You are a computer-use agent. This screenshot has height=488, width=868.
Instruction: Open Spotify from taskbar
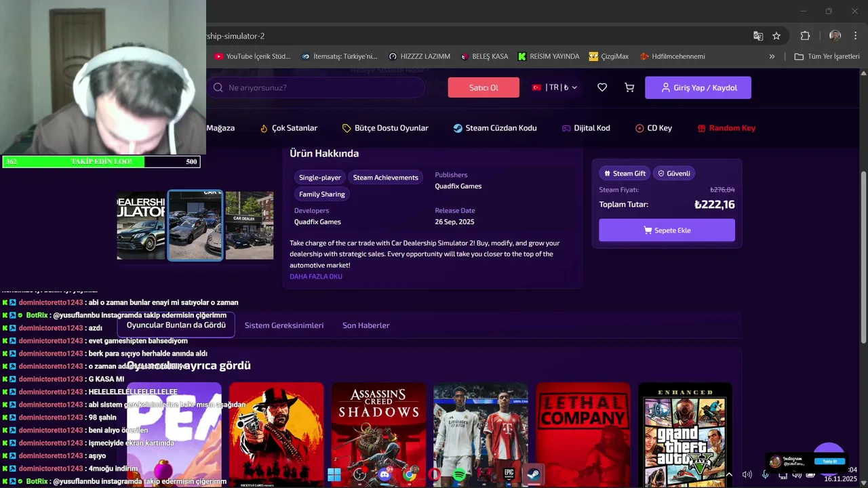459,474
